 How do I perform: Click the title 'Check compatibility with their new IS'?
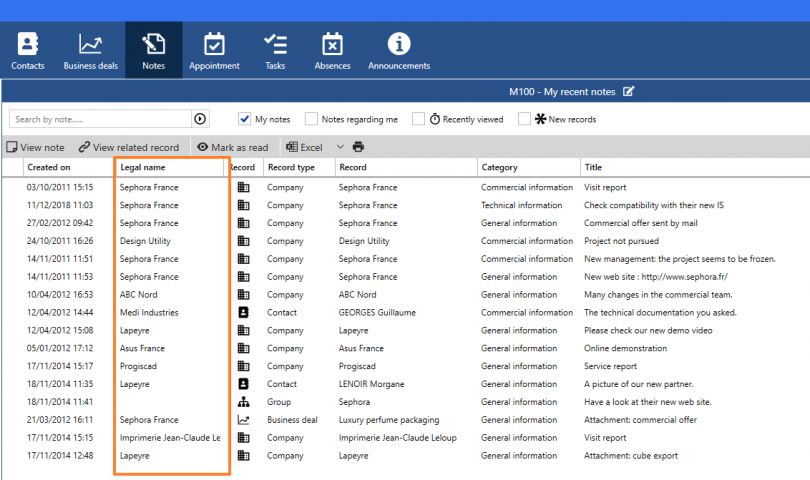point(653,205)
